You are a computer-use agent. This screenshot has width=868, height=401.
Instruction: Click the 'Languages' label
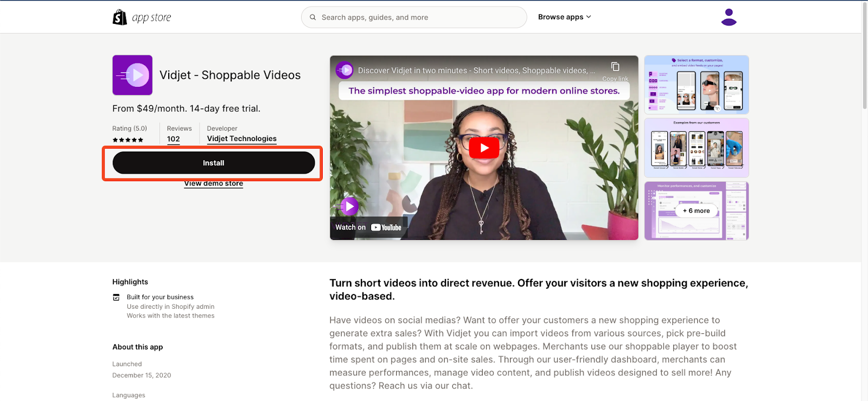click(x=129, y=395)
